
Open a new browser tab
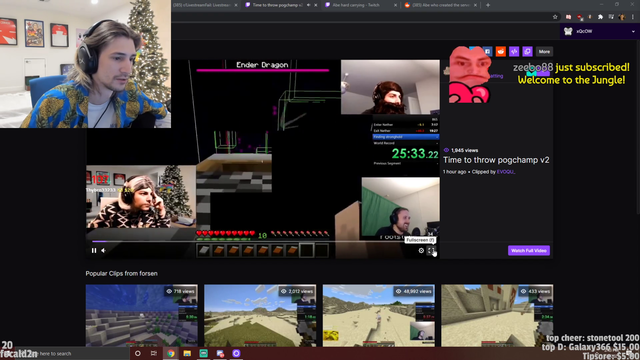(x=488, y=5)
